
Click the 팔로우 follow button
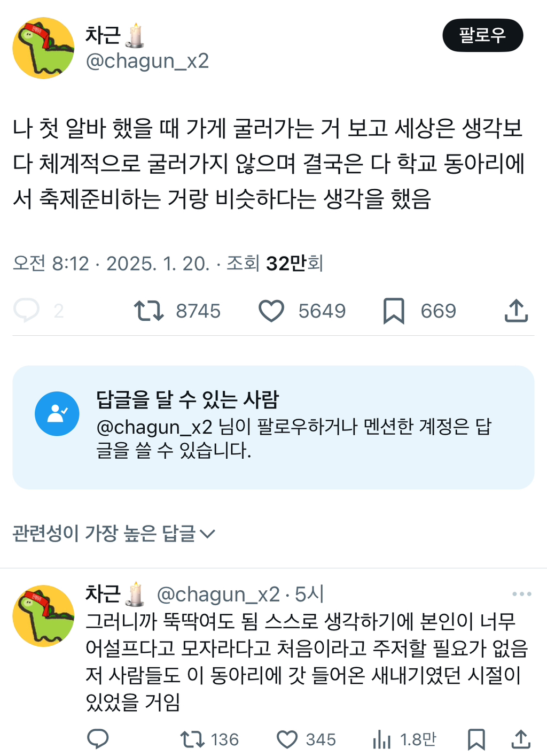[x=482, y=35]
